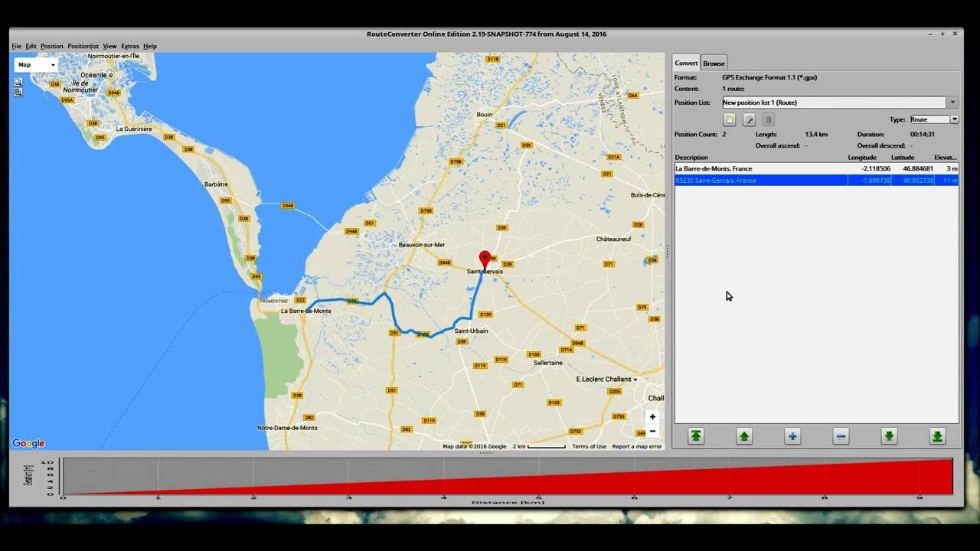Zoom out on the map with −
980x551 pixels.
652,432
